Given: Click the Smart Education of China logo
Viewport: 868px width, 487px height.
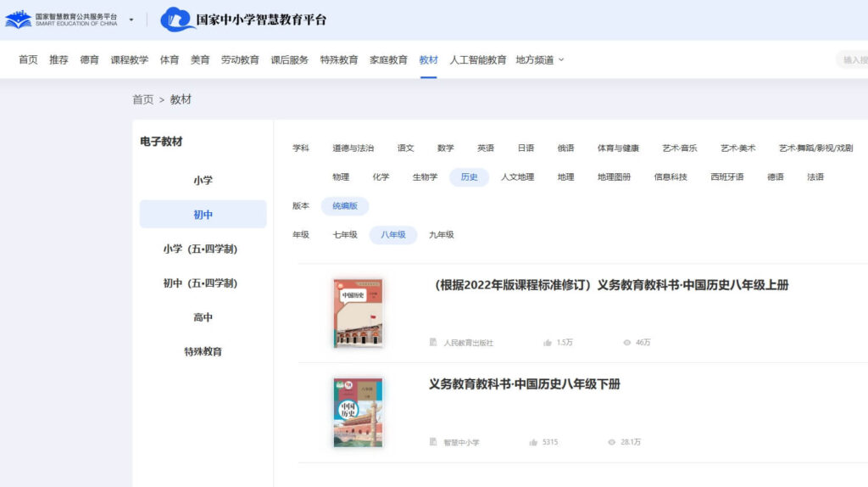Looking at the screenshot, I should 61,20.
